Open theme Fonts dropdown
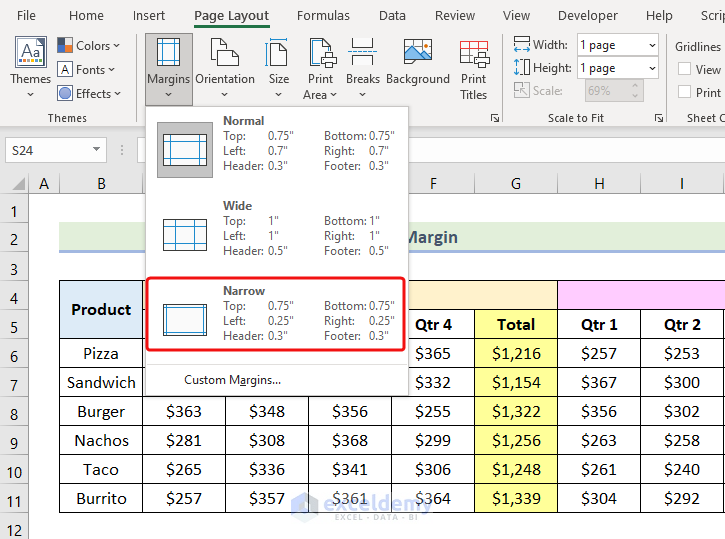This screenshot has height=539, width=725. point(86,69)
